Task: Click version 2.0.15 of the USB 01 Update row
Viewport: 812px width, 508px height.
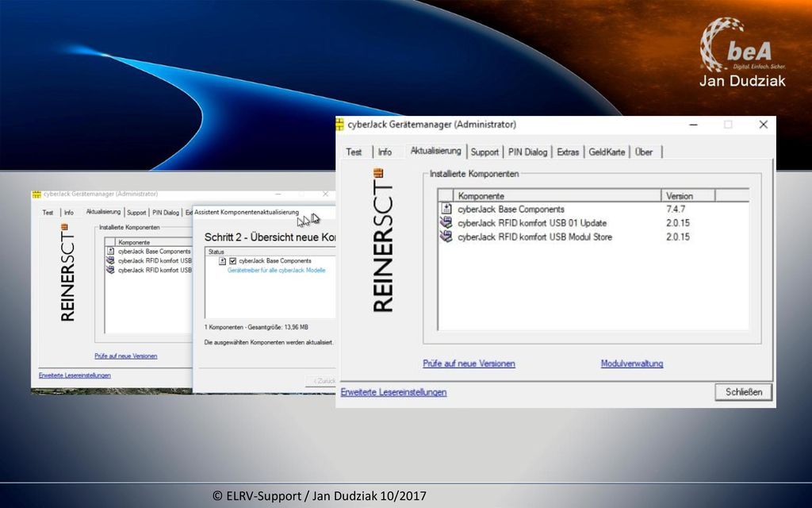Action: (x=678, y=223)
